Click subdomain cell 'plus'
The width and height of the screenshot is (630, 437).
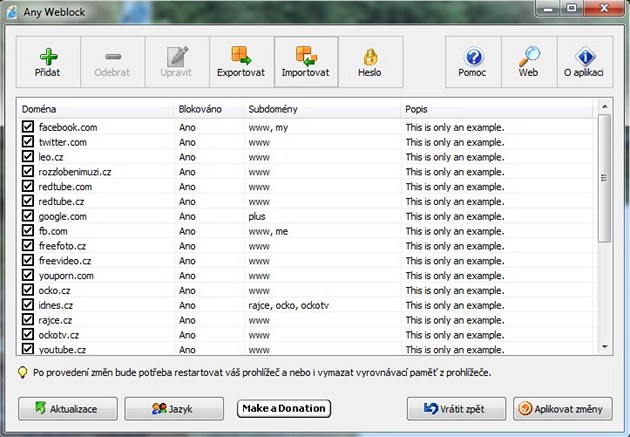click(257, 216)
